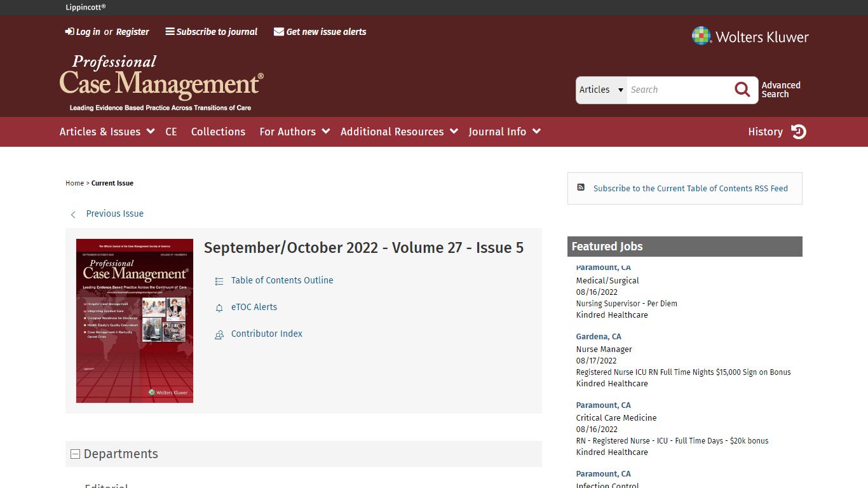
Task: Click the eTOC Alerts bell icon
Action: coord(219,308)
